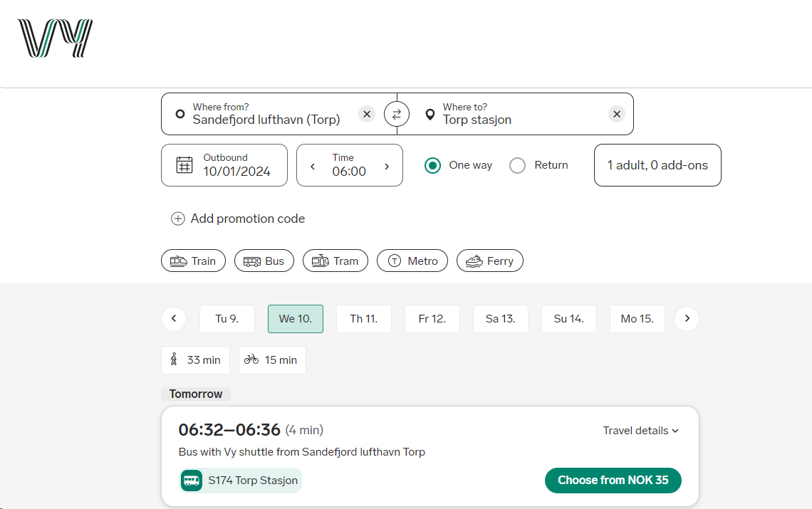Select Sa 13. date tab

[x=500, y=319]
